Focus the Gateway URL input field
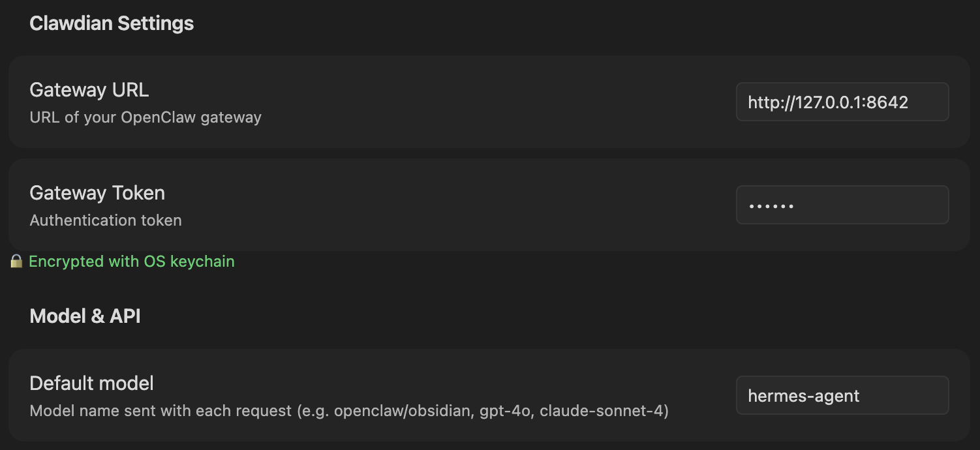Screen dimensions: 980x450 842,102
